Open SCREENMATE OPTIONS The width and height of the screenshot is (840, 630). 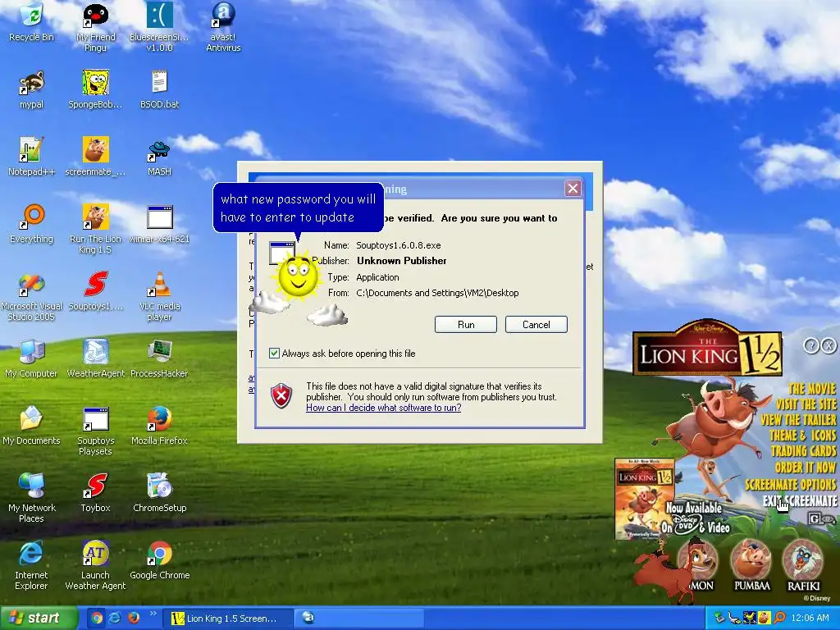click(790, 484)
